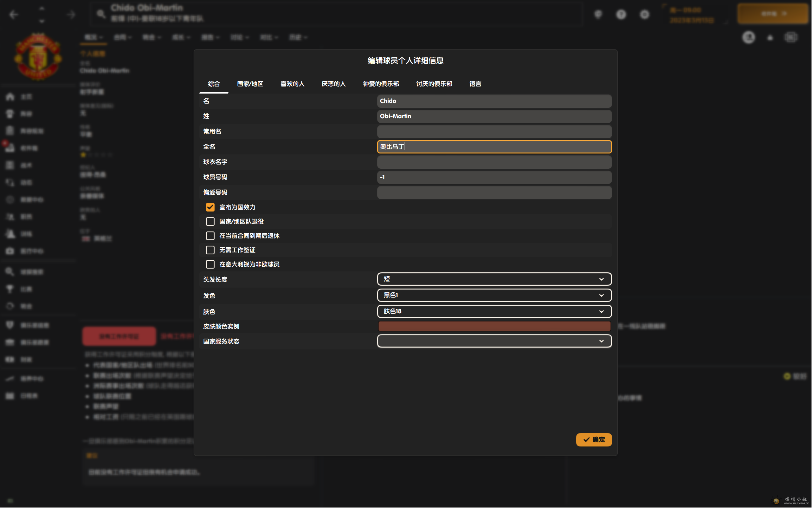812x508 pixels.
Task: Expand the 肤色 dropdown showing 肤色18
Action: coord(494,311)
